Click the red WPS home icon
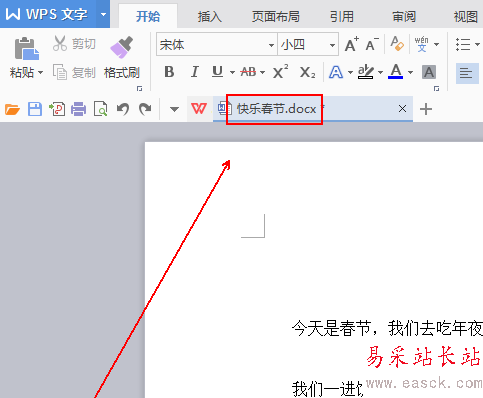Viewport: 483px width, 398px height. (x=199, y=108)
